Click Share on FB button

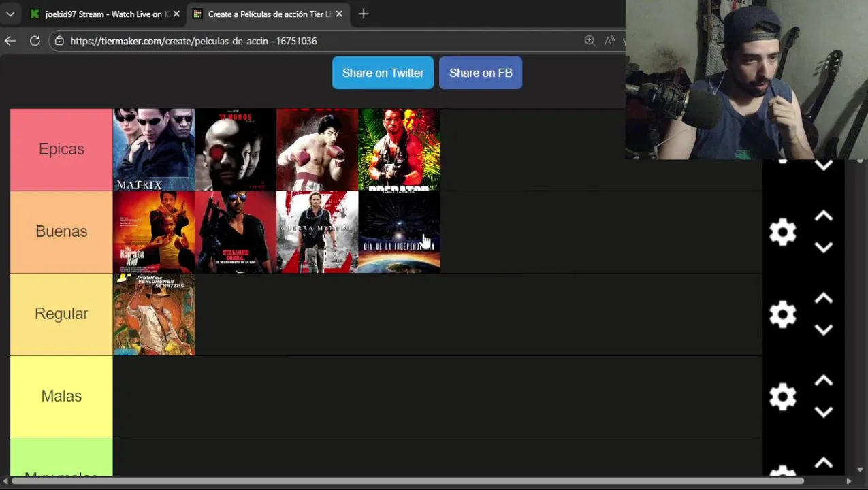click(481, 73)
